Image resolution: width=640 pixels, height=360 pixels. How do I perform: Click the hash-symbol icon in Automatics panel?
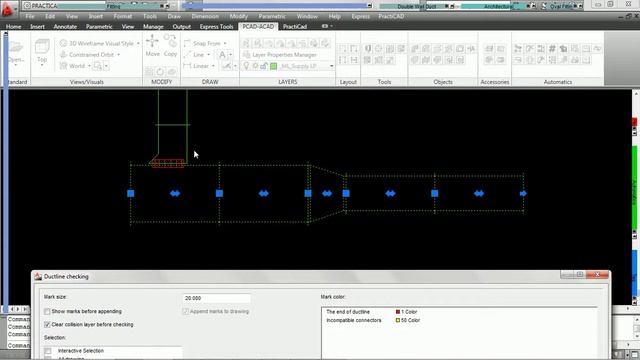552,49
